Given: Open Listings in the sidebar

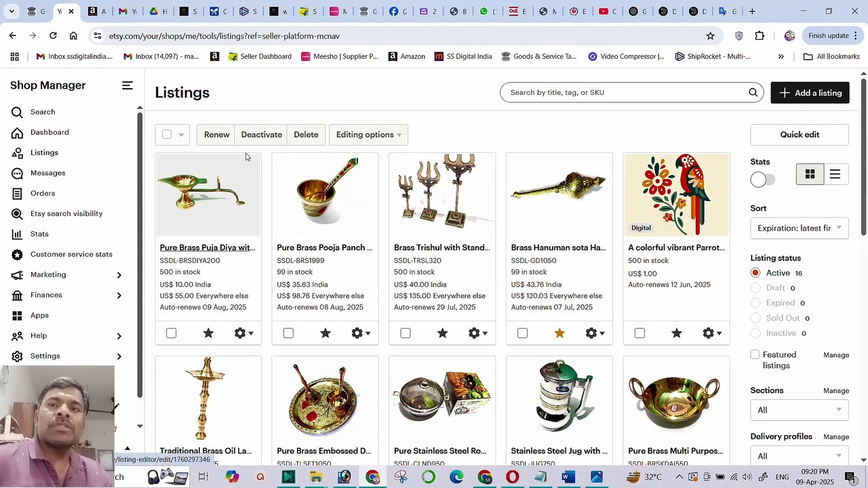Looking at the screenshot, I should tap(44, 152).
